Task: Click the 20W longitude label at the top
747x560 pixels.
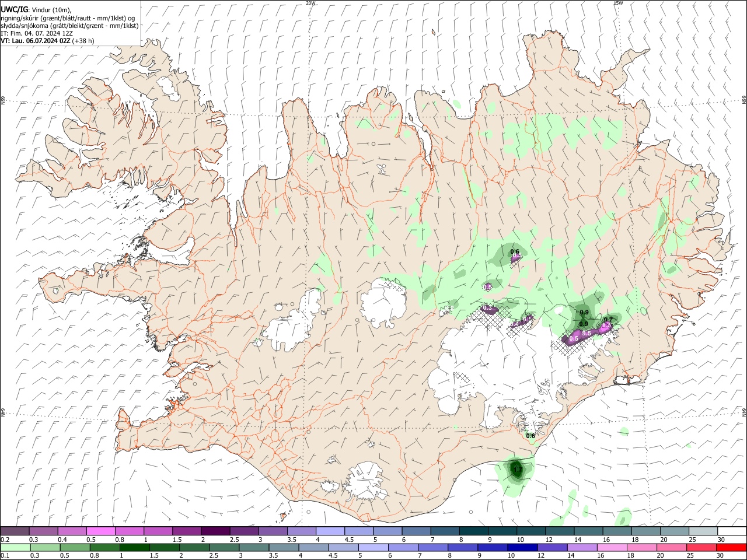Action: (x=310, y=3)
